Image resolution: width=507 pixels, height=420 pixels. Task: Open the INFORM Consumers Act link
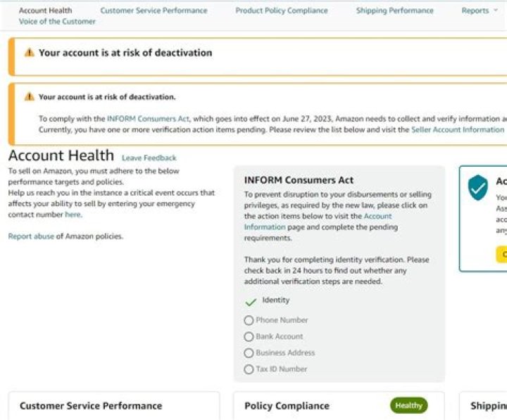[x=149, y=119]
